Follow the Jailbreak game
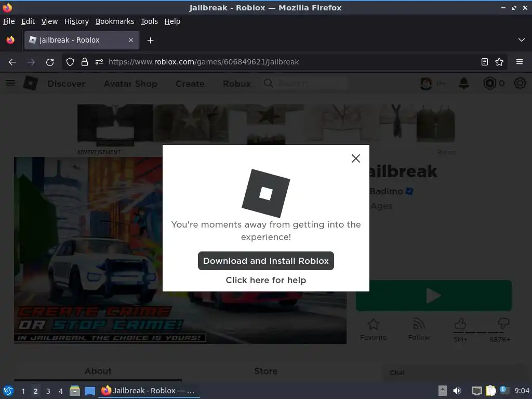This screenshot has height=399, width=532. coord(419,329)
